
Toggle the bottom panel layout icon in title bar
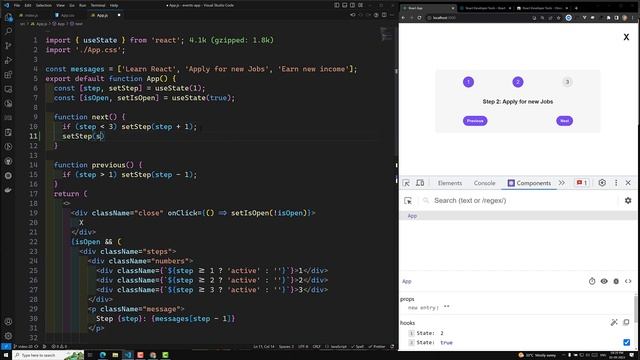[x=344, y=5]
